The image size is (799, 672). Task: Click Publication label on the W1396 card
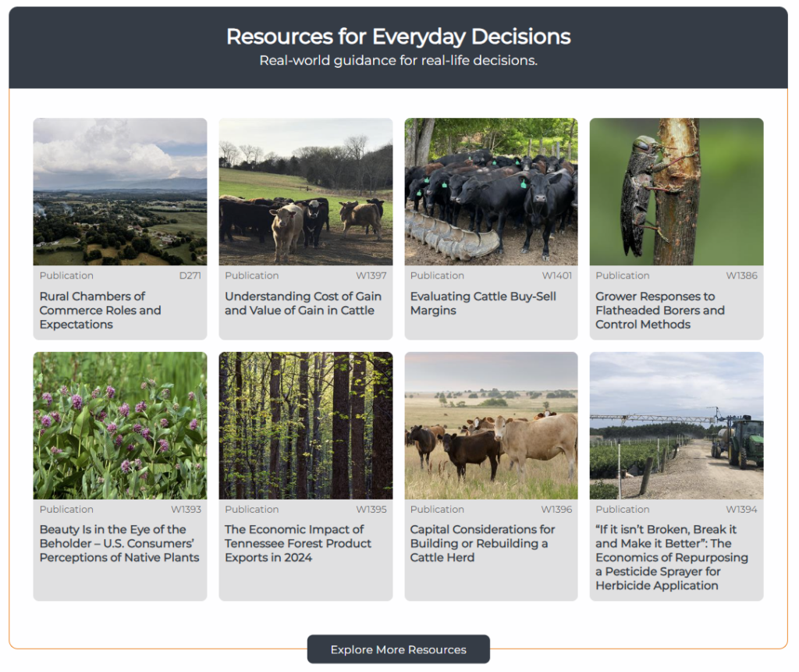(437, 510)
